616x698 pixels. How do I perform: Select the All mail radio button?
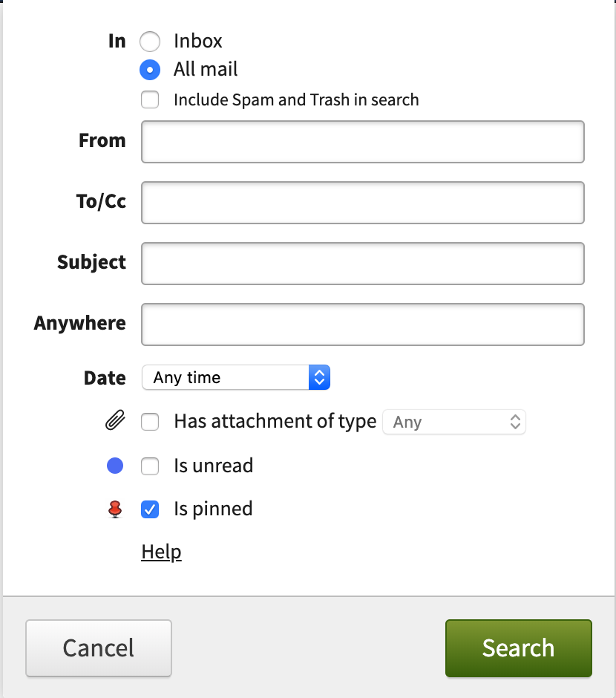click(x=150, y=70)
